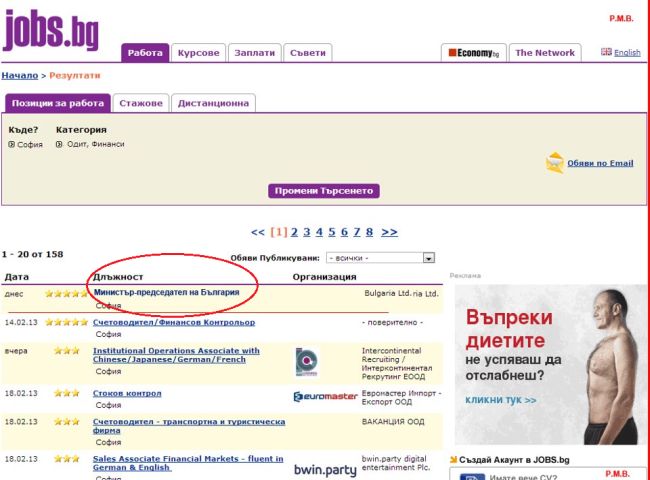Click the UK flag language icon

tap(606, 52)
